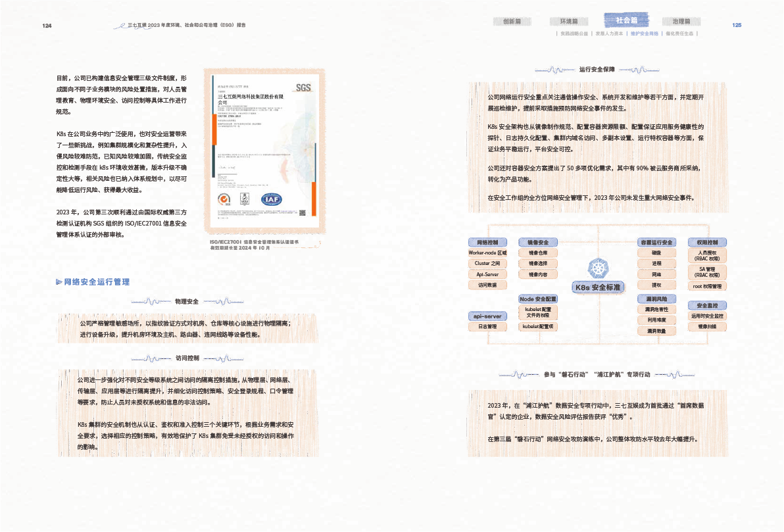
Task: Click the SGS logo on the certificate
Action: click(x=303, y=87)
